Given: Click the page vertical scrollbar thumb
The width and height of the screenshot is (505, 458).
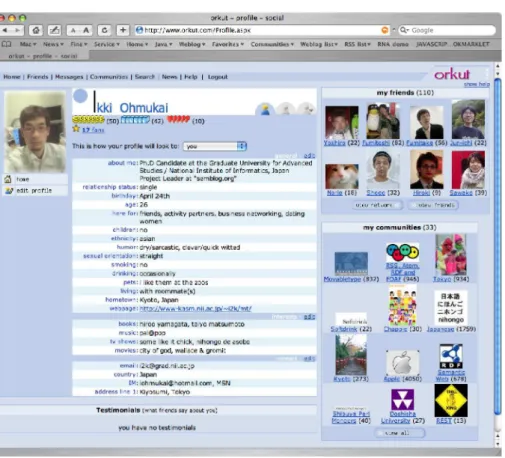Looking at the screenshot, I should click(x=497, y=247).
